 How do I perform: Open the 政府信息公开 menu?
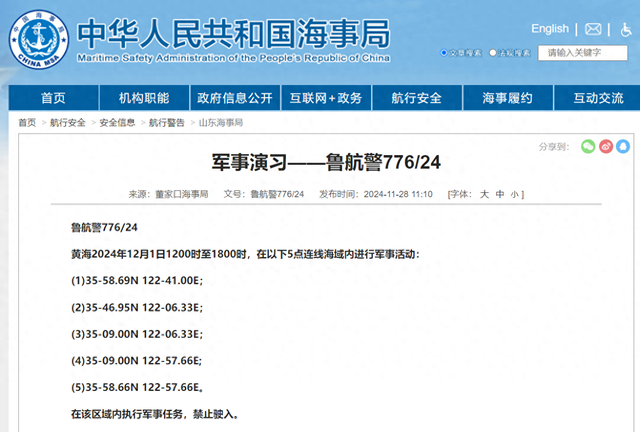click(235, 98)
